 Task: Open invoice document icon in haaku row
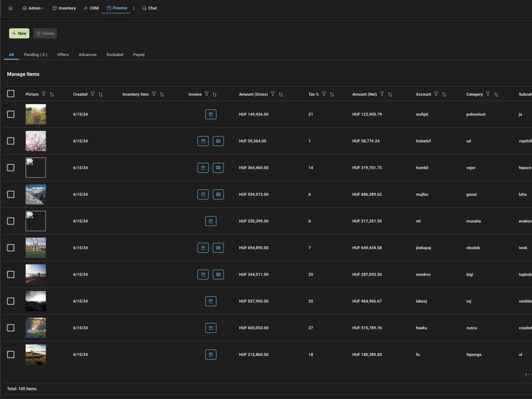tap(211, 328)
